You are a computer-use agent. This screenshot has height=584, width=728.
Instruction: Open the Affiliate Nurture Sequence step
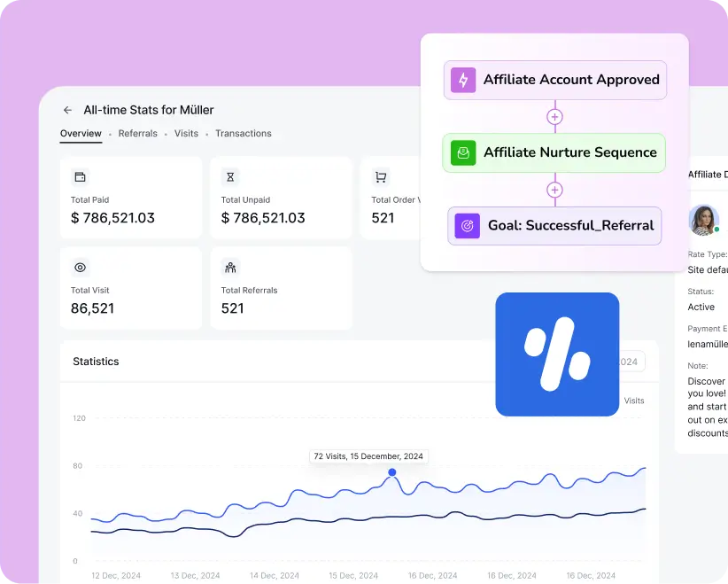[x=554, y=152]
